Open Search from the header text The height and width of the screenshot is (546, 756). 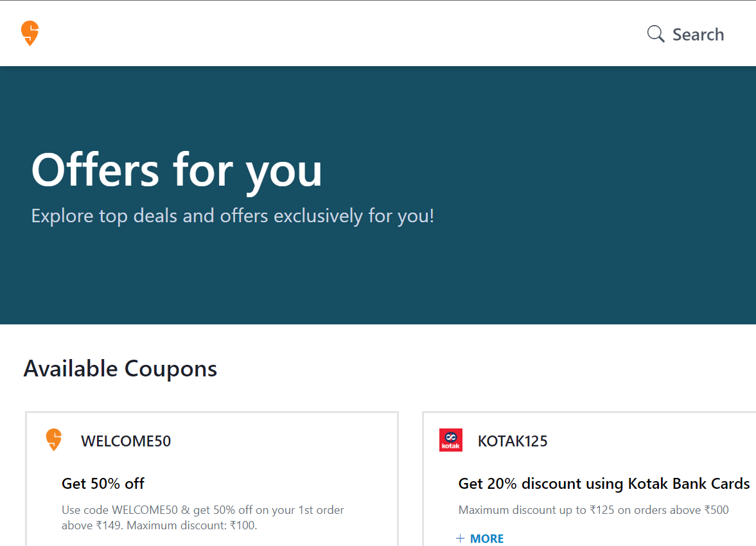pyautogui.click(x=698, y=35)
